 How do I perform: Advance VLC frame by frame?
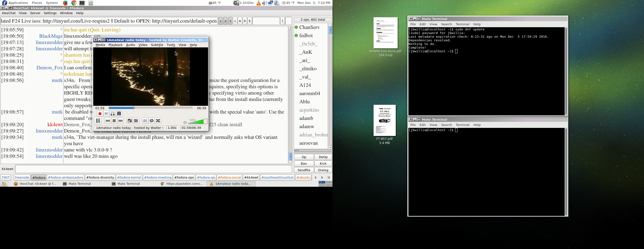click(x=119, y=114)
